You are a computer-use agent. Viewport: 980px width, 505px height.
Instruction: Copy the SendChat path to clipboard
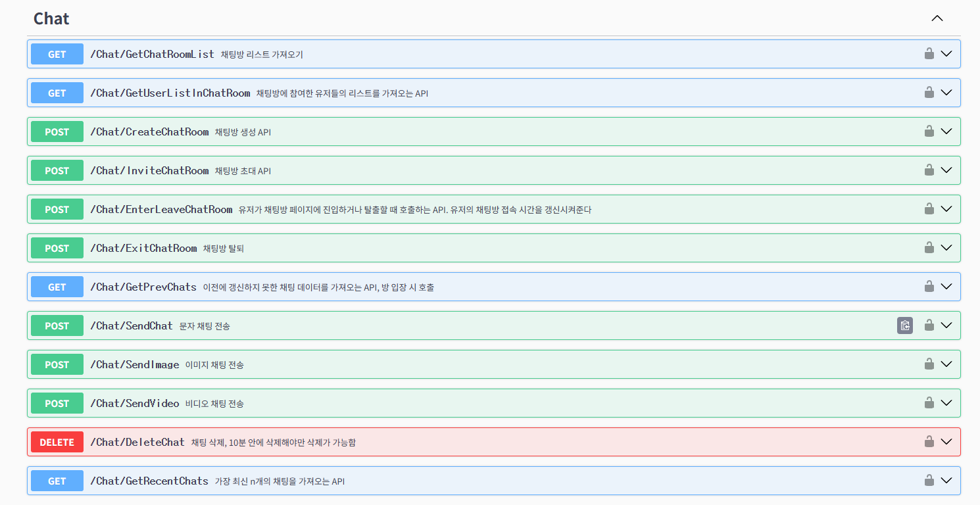tap(905, 325)
